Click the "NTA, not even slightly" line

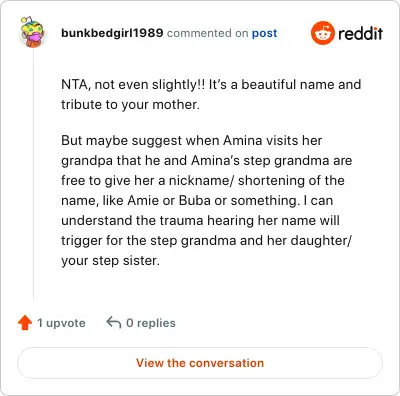click(x=211, y=85)
